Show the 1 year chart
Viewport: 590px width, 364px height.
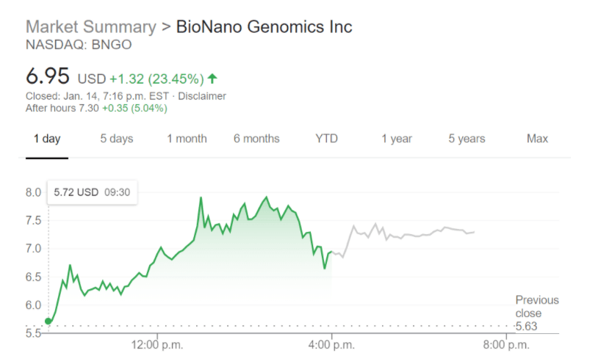(397, 139)
